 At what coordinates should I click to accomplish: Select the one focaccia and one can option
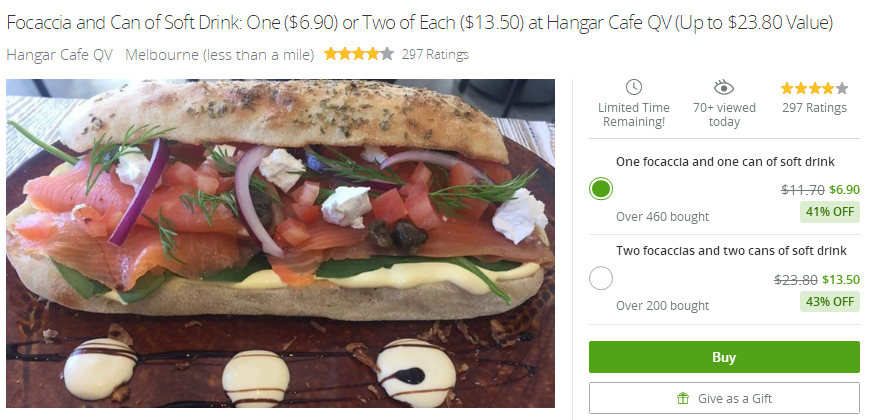(x=601, y=189)
